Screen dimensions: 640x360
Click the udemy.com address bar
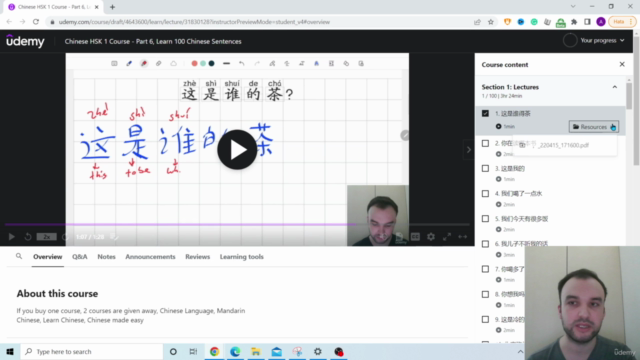pos(194,22)
